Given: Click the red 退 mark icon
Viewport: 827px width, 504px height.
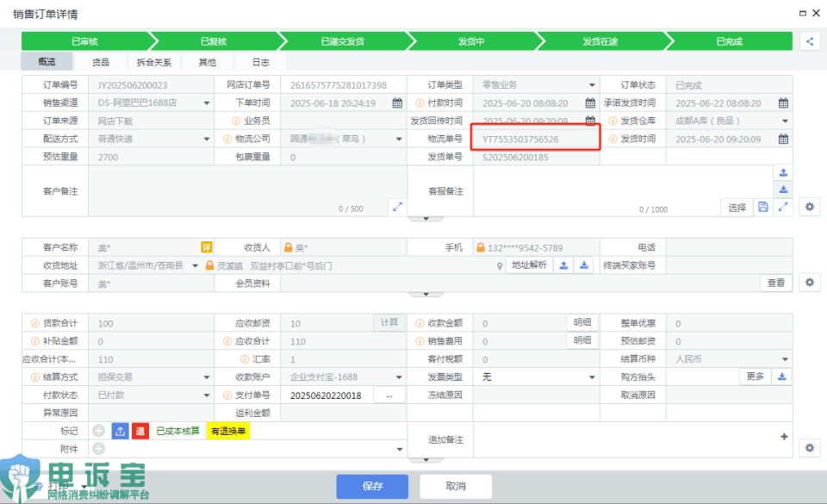Looking at the screenshot, I should (x=140, y=431).
